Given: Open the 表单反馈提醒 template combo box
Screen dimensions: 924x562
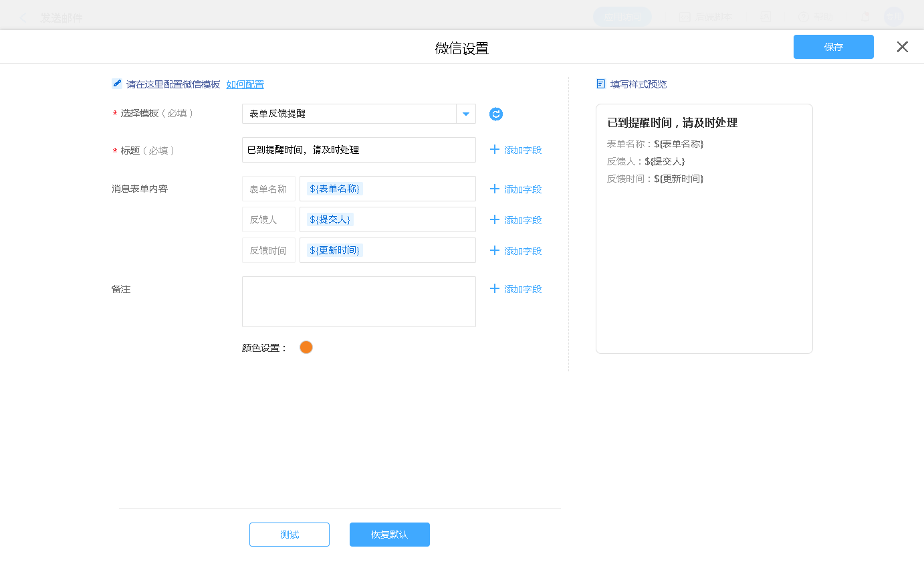Looking at the screenshot, I should (348, 114).
